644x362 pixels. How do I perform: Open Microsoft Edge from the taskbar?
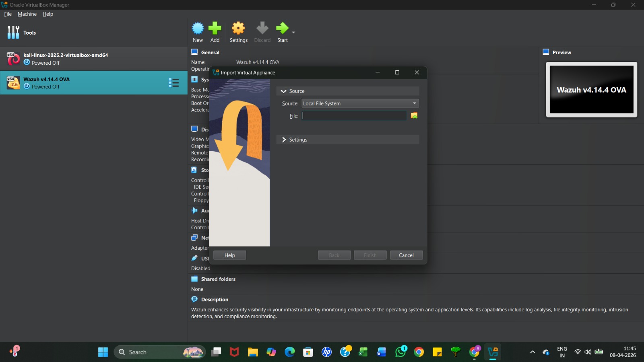click(x=290, y=352)
